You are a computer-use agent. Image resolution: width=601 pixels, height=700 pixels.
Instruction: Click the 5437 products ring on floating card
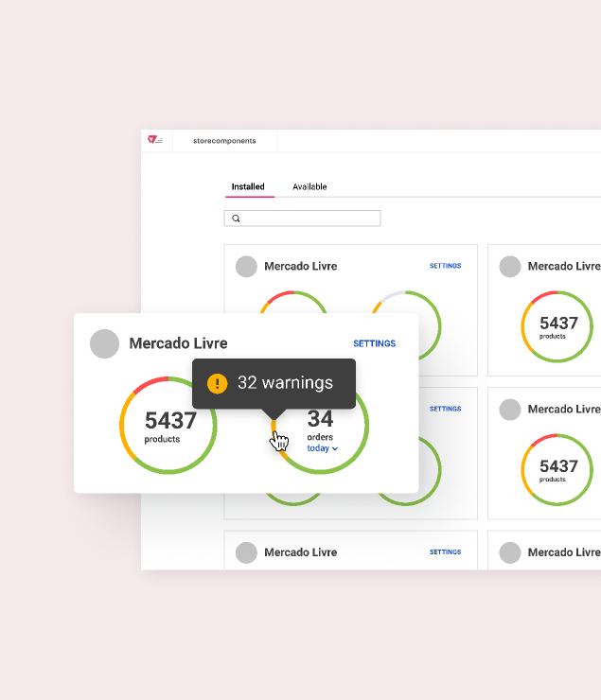pyautogui.click(x=168, y=426)
